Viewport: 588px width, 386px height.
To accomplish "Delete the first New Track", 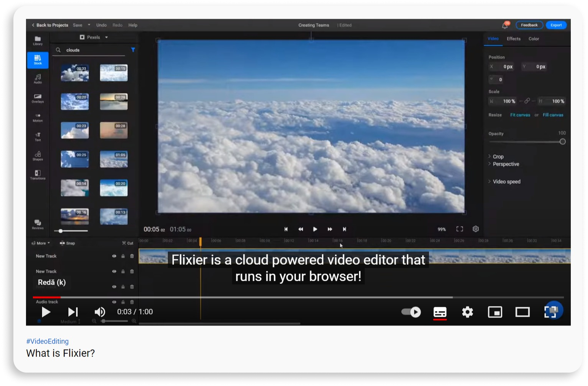I will click(x=132, y=256).
